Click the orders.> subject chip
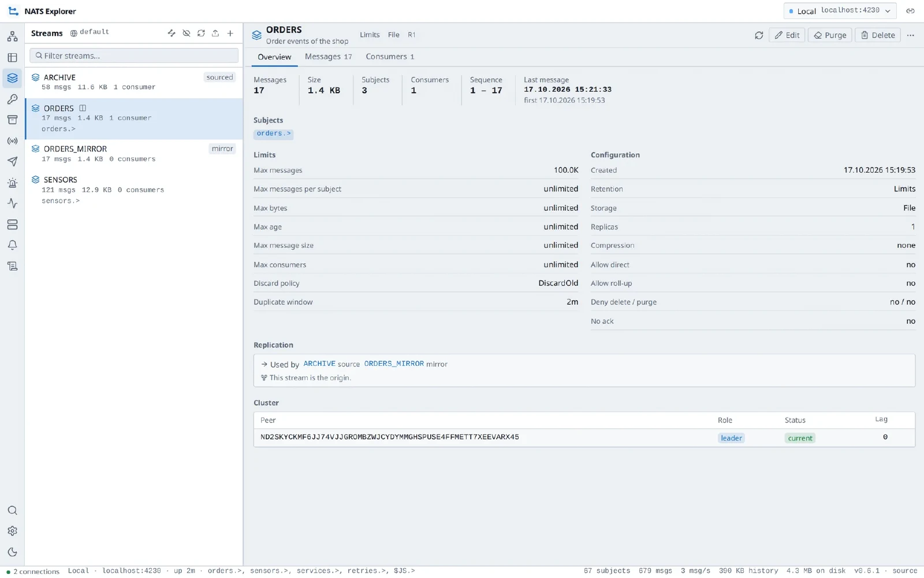This screenshot has width=924, height=578. coord(274,134)
